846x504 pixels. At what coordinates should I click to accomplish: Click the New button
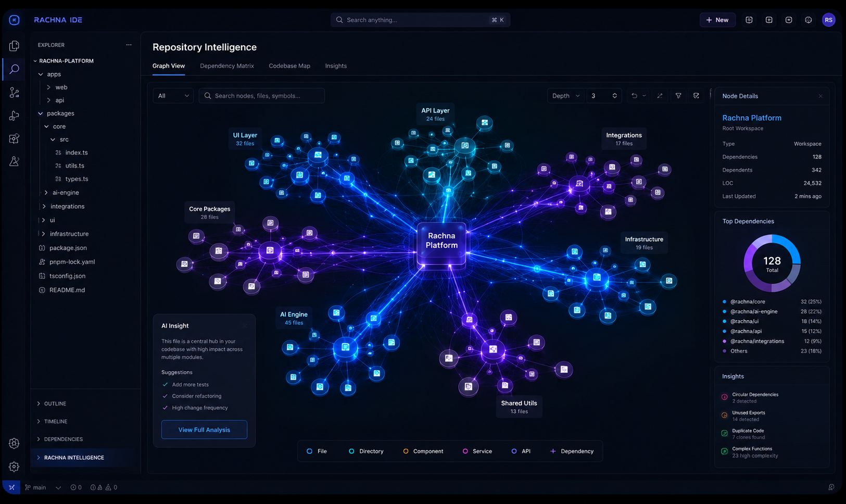(x=717, y=20)
